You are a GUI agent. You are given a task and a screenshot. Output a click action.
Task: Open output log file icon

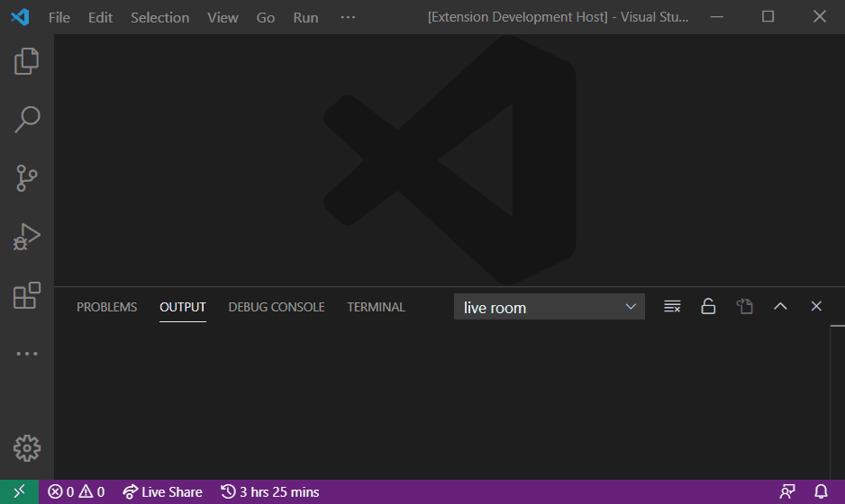744,306
